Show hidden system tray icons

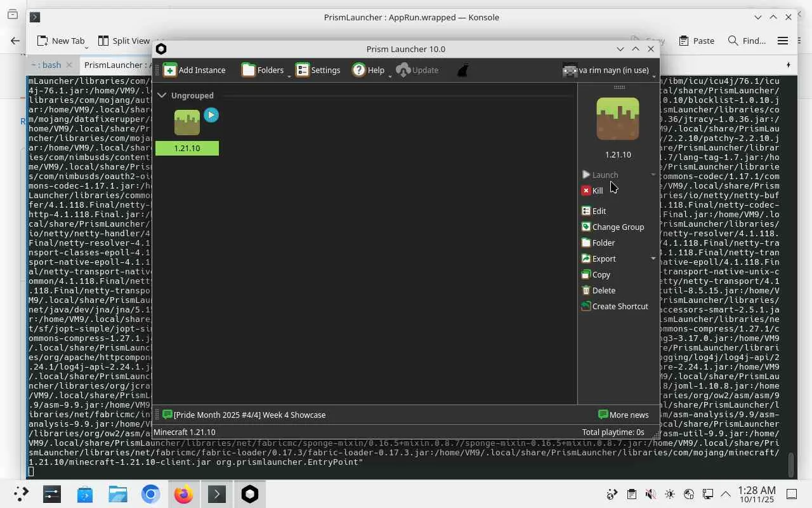726,494
